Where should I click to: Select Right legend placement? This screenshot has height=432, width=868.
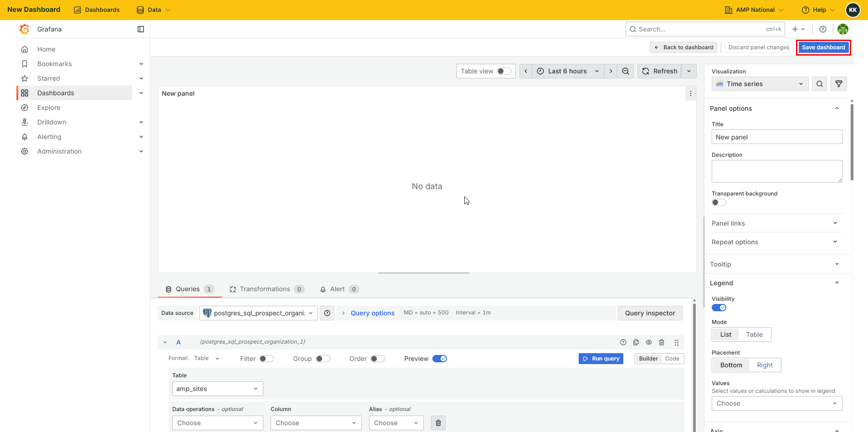point(765,365)
